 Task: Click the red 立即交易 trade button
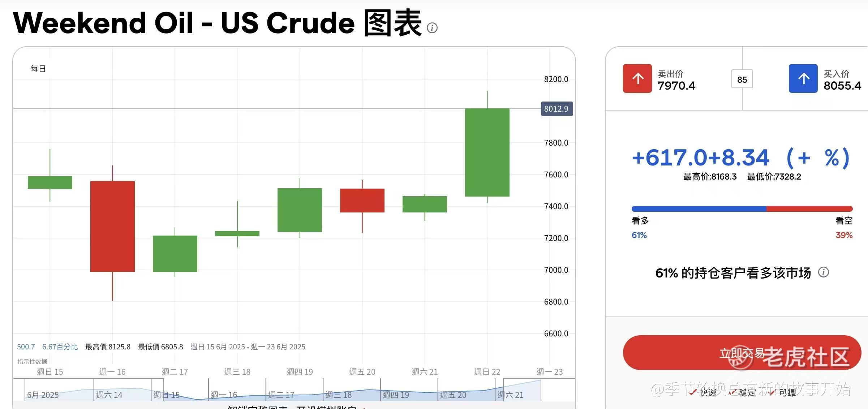click(742, 353)
